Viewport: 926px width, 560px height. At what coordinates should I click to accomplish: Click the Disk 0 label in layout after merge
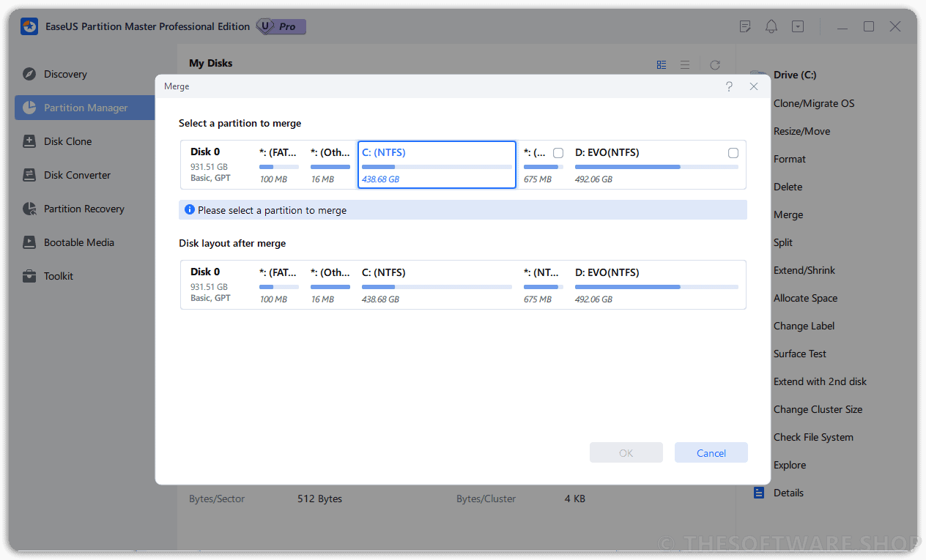(205, 272)
